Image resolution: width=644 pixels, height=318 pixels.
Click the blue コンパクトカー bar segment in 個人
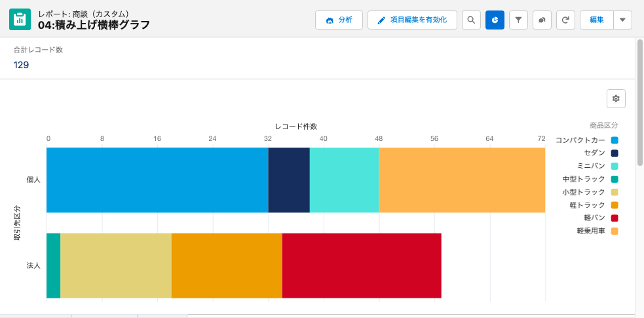157,180
